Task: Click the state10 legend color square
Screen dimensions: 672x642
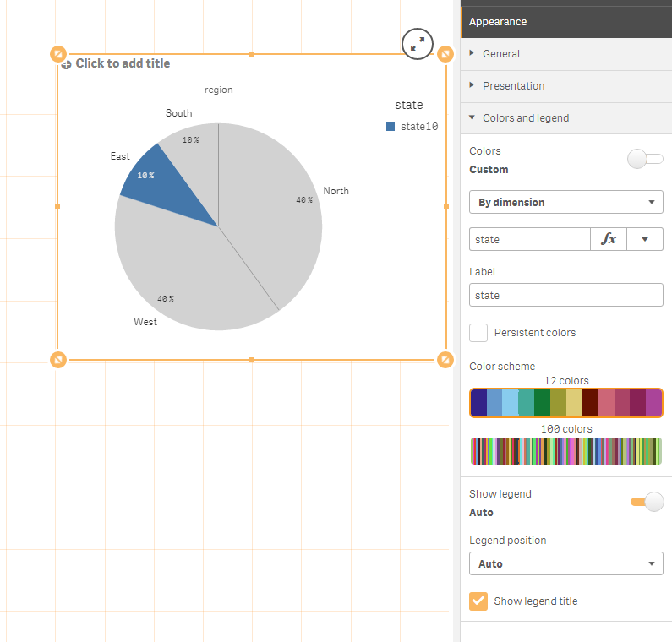Action: coord(391,127)
